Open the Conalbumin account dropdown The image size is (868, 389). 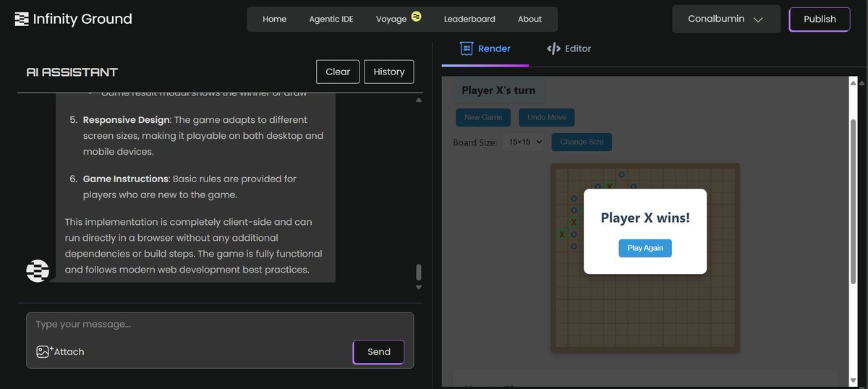pyautogui.click(x=726, y=19)
